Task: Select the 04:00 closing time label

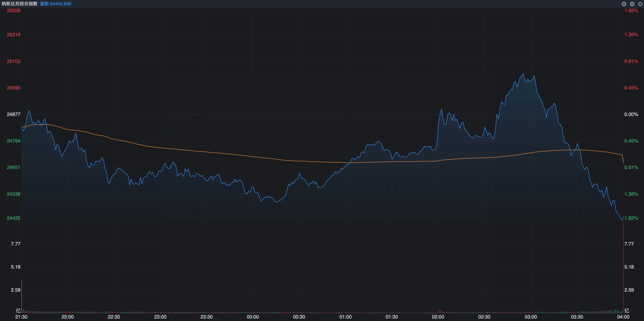Action: 623,317
